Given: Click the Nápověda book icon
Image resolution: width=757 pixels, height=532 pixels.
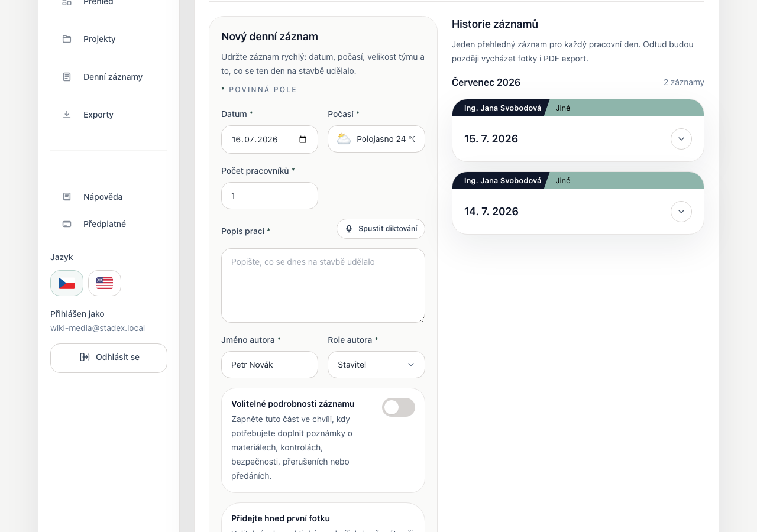Looking at the screenshot, I should pyautogui.click(x=67, y=197).
